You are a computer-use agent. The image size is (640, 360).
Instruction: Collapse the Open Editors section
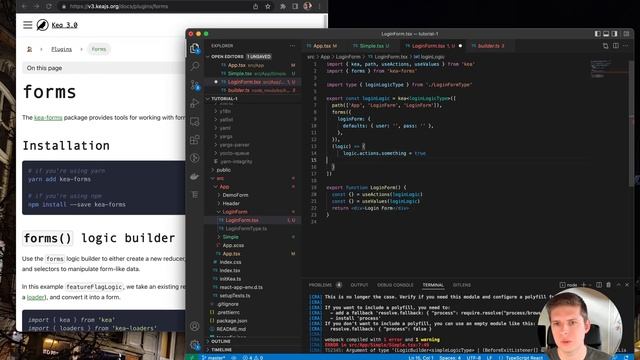[x=253, y=57]
